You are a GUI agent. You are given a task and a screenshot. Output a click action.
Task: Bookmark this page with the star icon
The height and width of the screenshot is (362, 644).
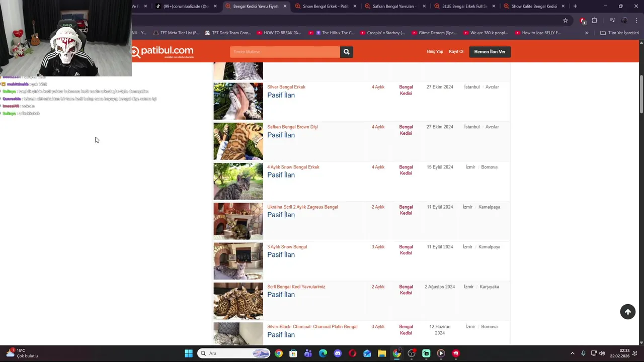[566, 21]
